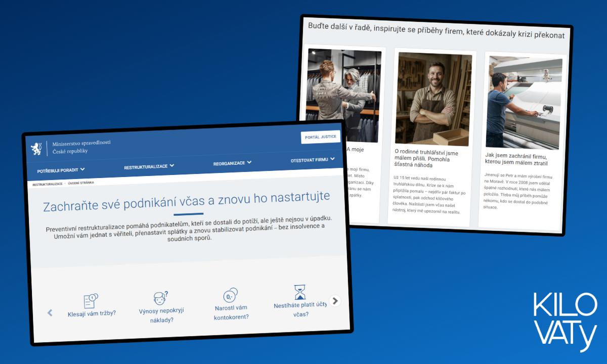The height and width of the screenshot is (364, 607).
Task: Click the confused face question mark icon
Action: click(160, 298)
